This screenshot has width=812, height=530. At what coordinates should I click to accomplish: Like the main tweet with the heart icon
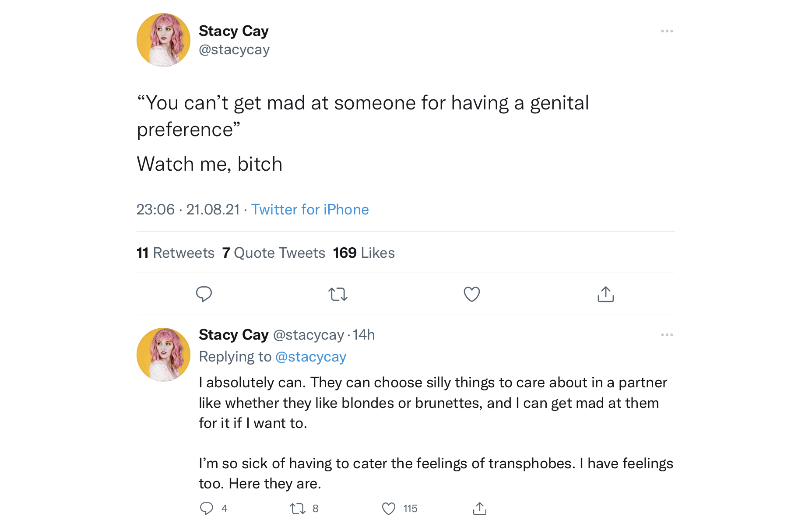click(x=472, y=294)
